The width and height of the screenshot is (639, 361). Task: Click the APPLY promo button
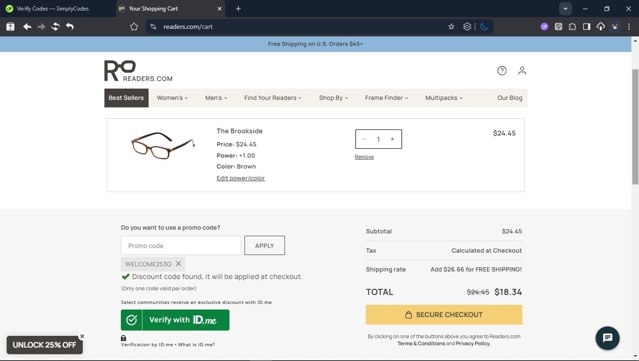[264, 246]
